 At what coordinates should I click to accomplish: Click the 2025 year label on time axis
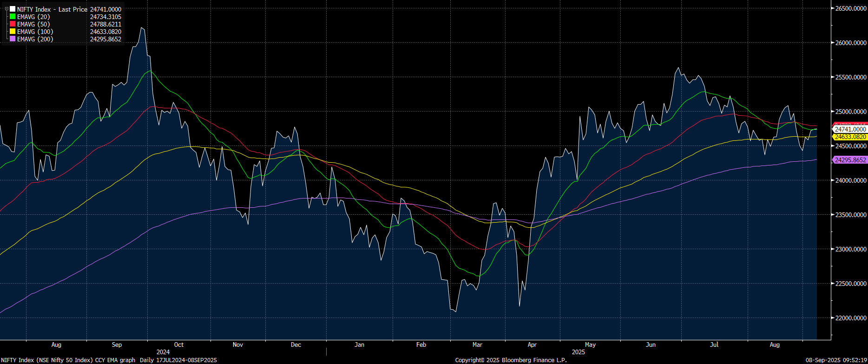click(578, 352)
